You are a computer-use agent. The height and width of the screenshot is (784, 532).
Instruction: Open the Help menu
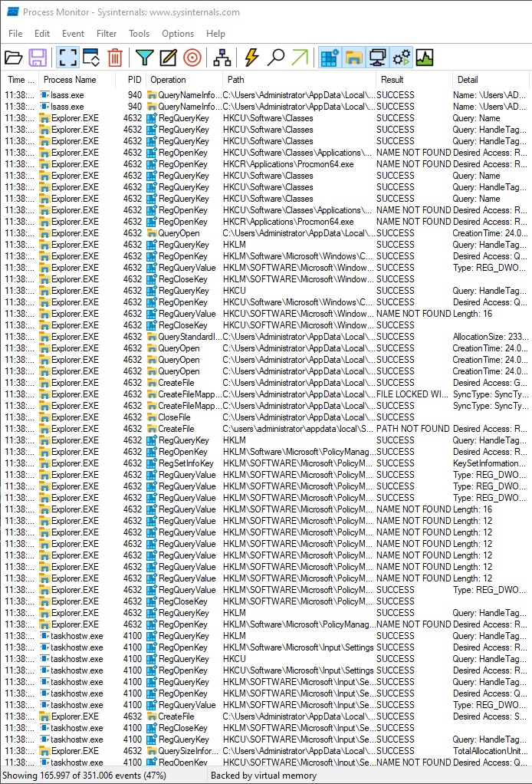pyautogui.click(x=215, y=34)
